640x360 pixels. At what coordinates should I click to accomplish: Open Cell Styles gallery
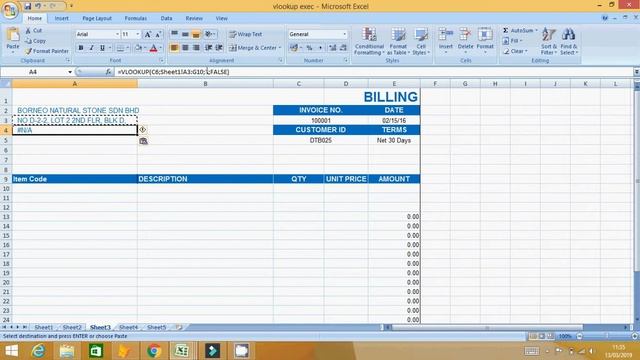click(420, 41)
